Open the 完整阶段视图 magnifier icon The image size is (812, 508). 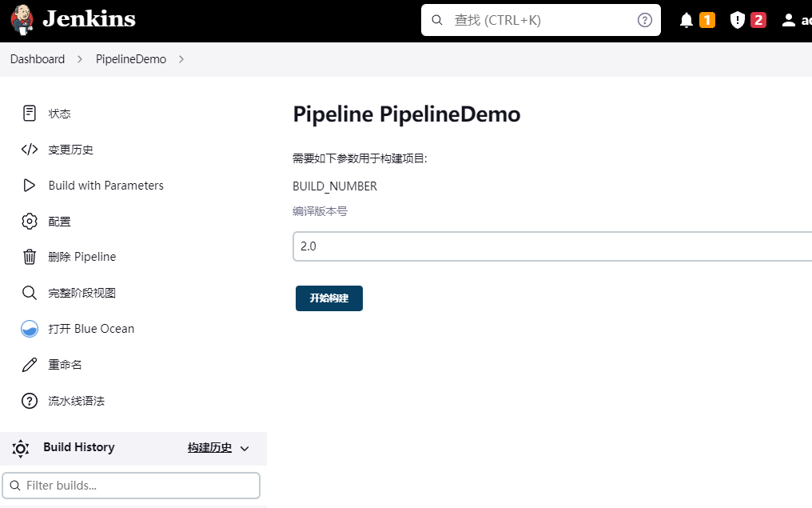(x=29, y=292)
